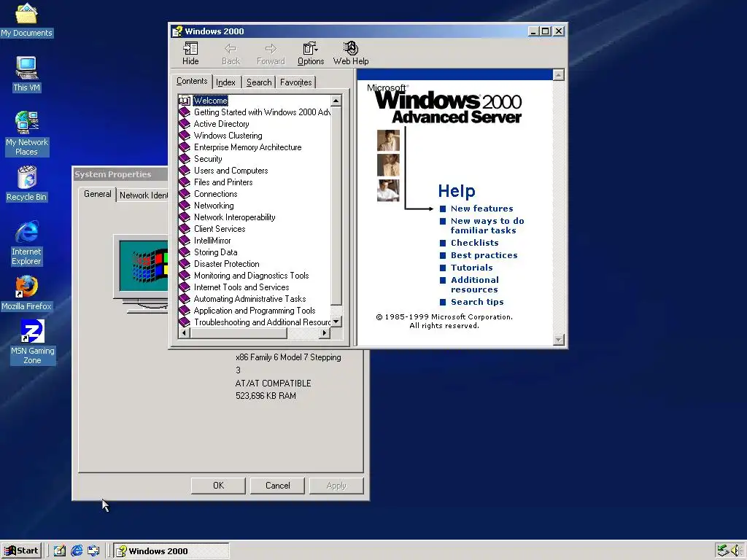Open the Additional resources link
This screenshot has width=747, height=560.
pyautogui.click(x=474, y=285)
